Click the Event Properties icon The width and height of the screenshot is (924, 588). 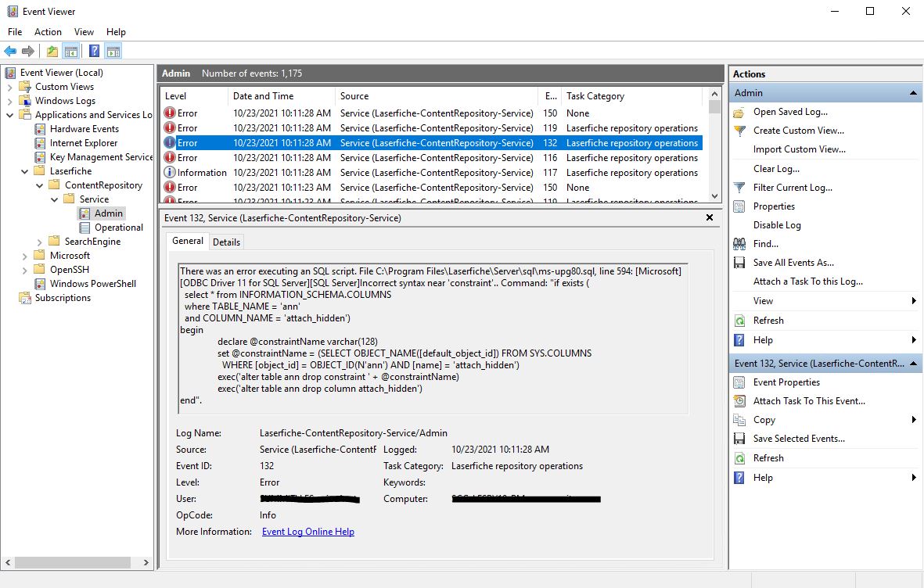739,382
